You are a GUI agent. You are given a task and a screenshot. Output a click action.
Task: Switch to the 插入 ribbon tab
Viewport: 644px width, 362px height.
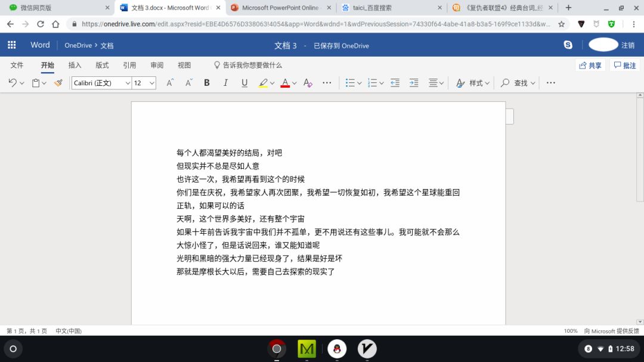(75, 65)
